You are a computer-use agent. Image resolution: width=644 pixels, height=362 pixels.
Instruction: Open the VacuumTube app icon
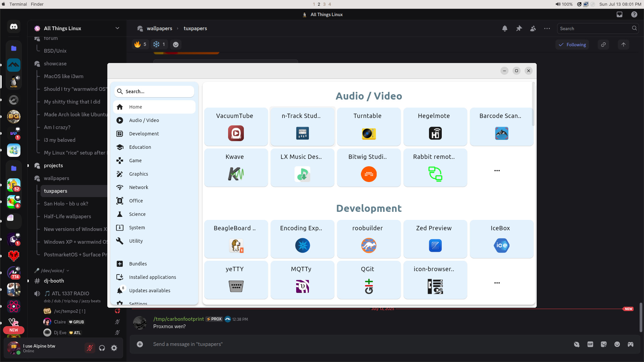click(x=236, y=133)
